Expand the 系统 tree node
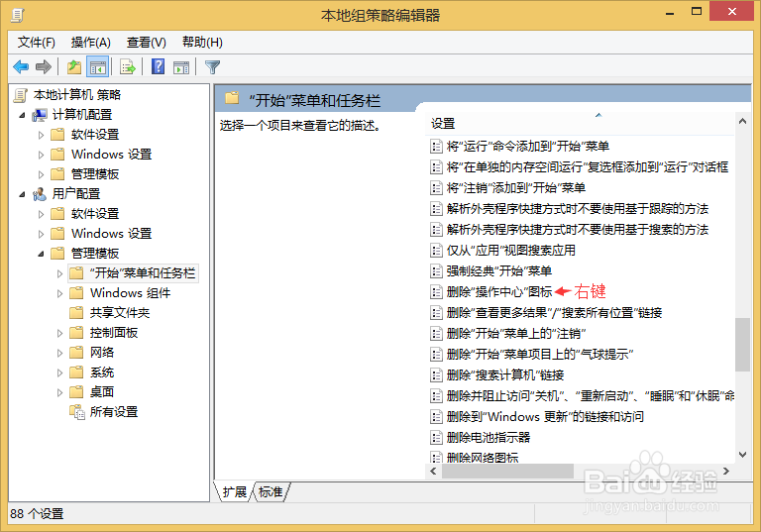Screen dimensions: 761x532 click(x=59, y=372)
